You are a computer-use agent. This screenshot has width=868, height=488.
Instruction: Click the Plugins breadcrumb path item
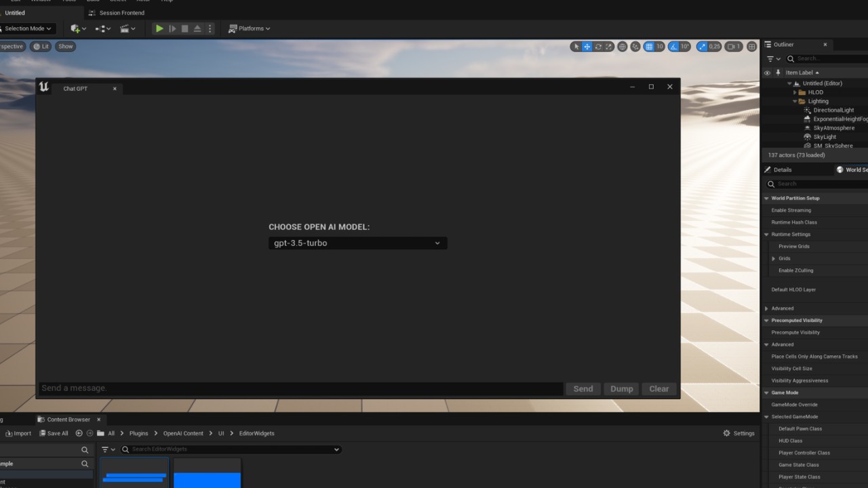click(x=138, y=433)
